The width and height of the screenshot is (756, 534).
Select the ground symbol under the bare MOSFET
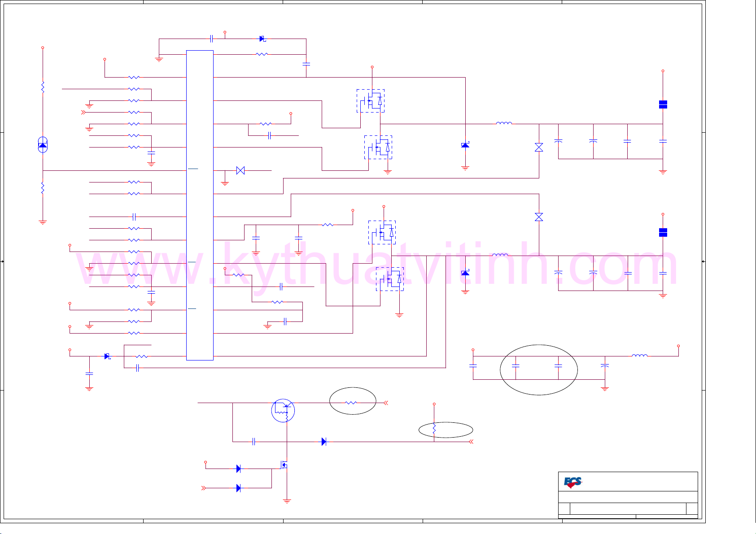(x=287, y=501)
